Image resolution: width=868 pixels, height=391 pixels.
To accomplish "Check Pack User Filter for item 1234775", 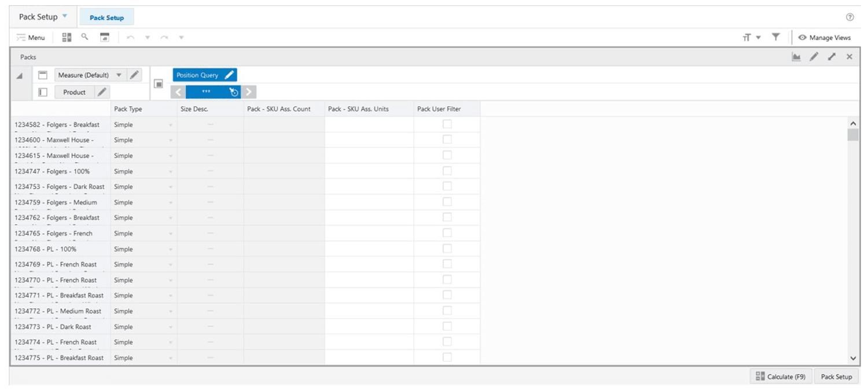I will [x=447, y=357].
